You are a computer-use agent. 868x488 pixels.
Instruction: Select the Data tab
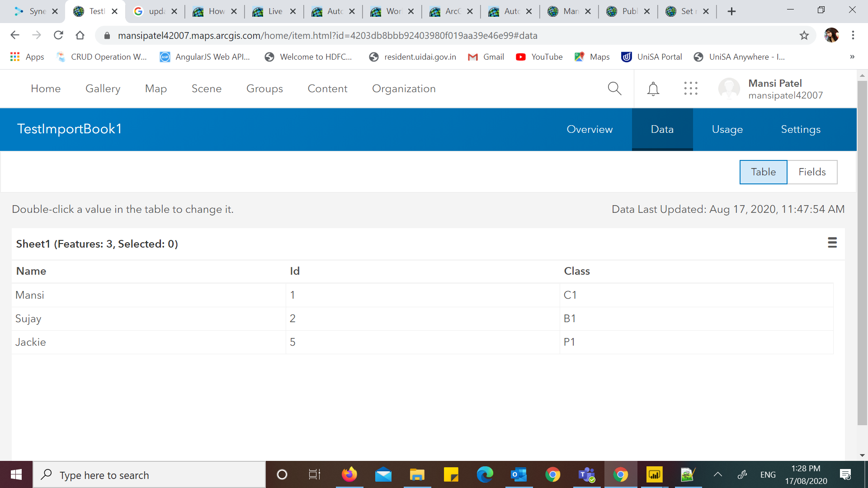(x=662, y=129)
